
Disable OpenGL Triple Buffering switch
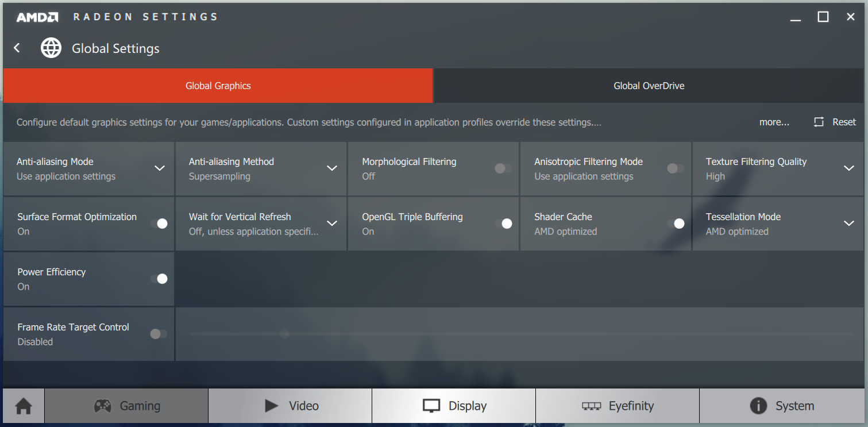[x=504, y=224]
